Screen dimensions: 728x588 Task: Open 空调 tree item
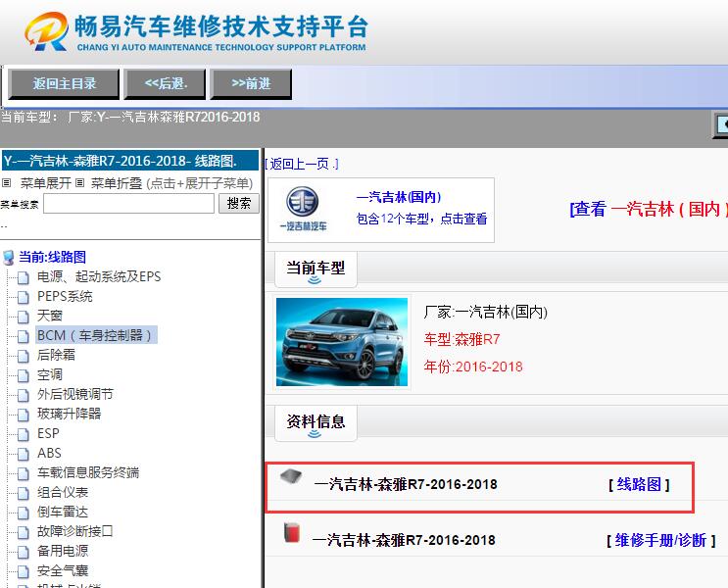(50, 374)
